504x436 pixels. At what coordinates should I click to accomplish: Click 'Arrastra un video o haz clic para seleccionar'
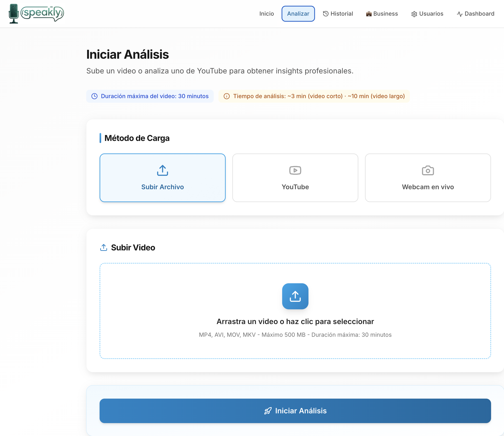(x=295, y=321)
